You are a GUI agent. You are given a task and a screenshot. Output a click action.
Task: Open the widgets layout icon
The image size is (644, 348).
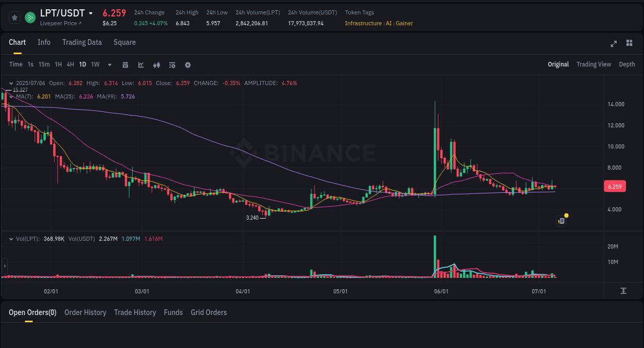629,44
